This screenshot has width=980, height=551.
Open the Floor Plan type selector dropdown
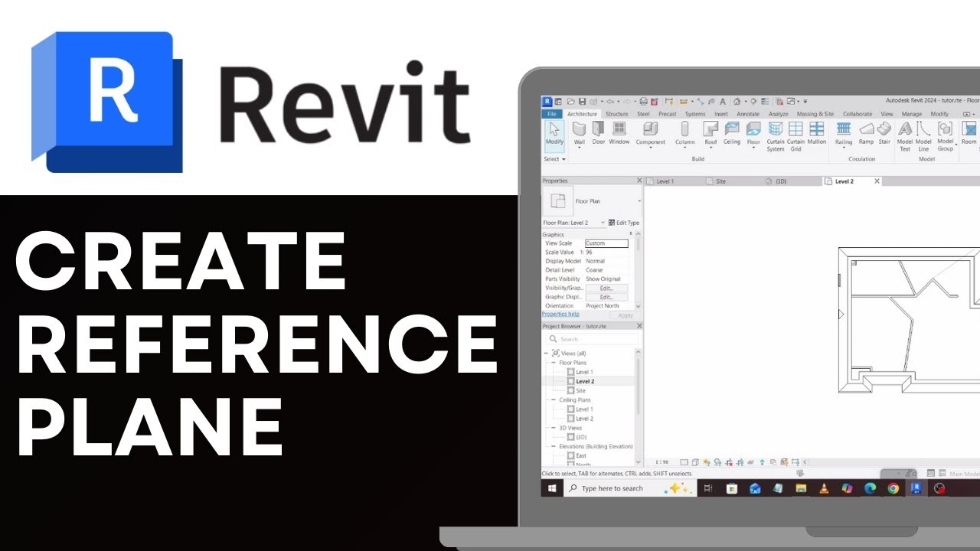639,201
